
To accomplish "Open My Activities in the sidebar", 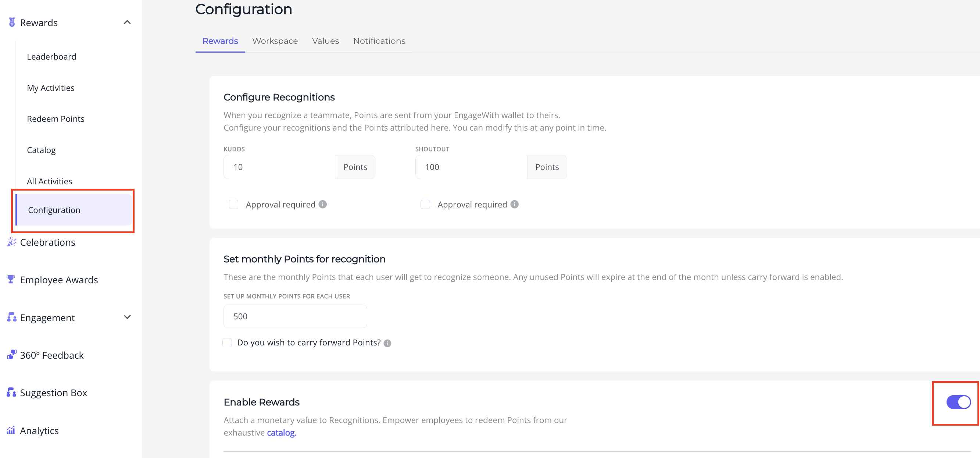I will tap(51, 88).
